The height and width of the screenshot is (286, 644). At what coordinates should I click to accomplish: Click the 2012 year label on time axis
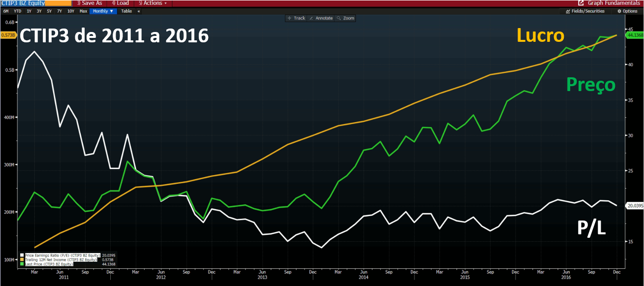161,278
